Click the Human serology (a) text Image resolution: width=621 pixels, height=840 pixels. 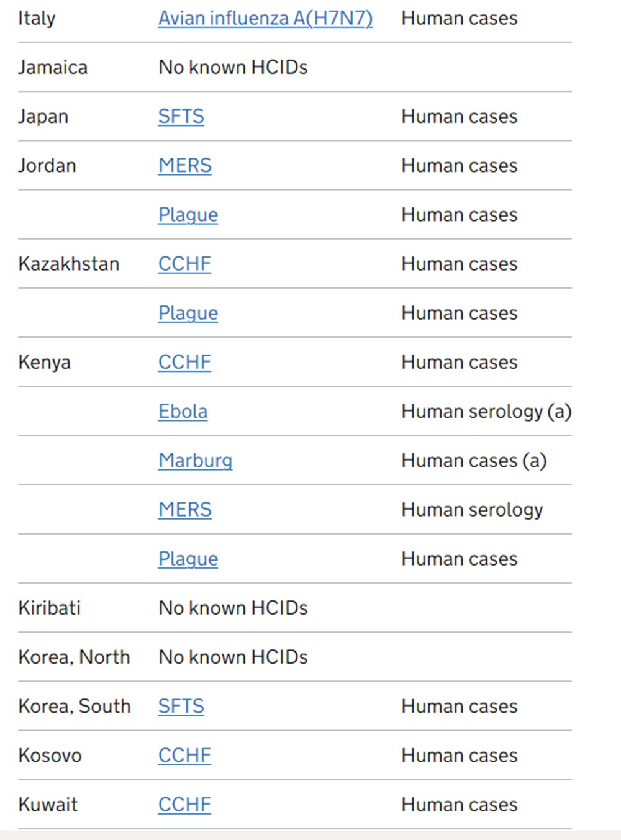click(486, 412)
